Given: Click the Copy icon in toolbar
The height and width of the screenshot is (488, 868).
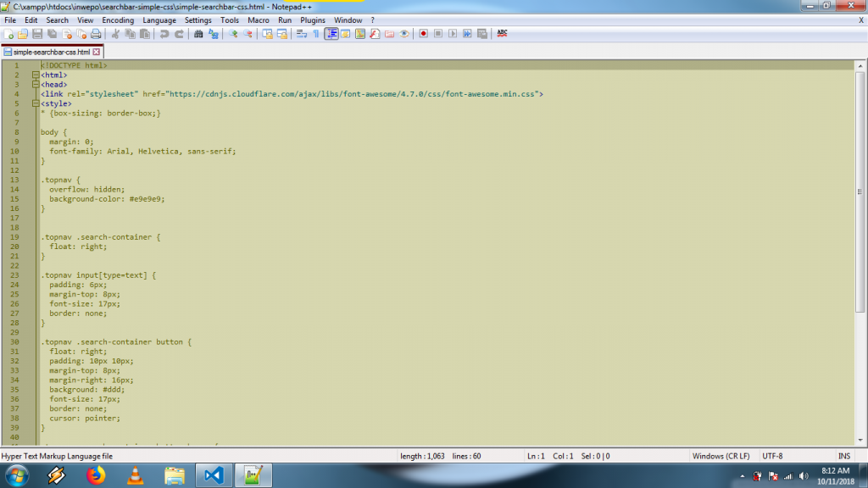Looking at the screenshot, I should tap(130, 34).
